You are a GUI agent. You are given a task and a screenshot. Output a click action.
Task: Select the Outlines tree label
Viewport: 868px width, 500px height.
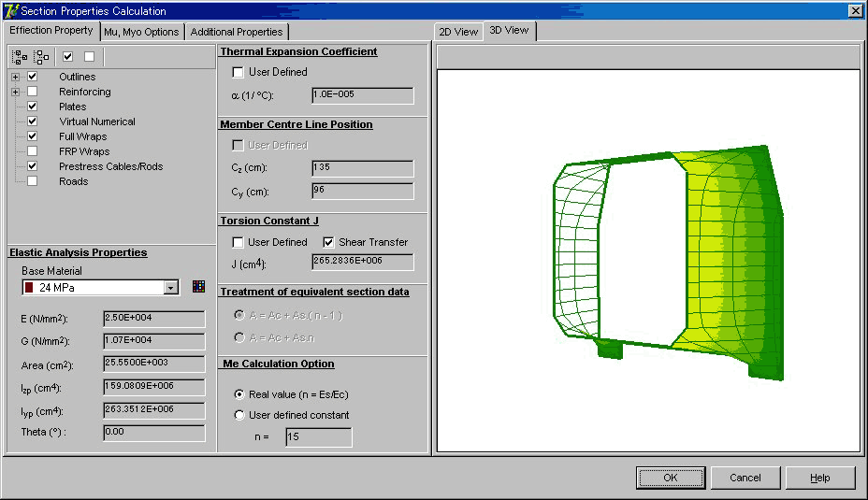tap(77, 77)
